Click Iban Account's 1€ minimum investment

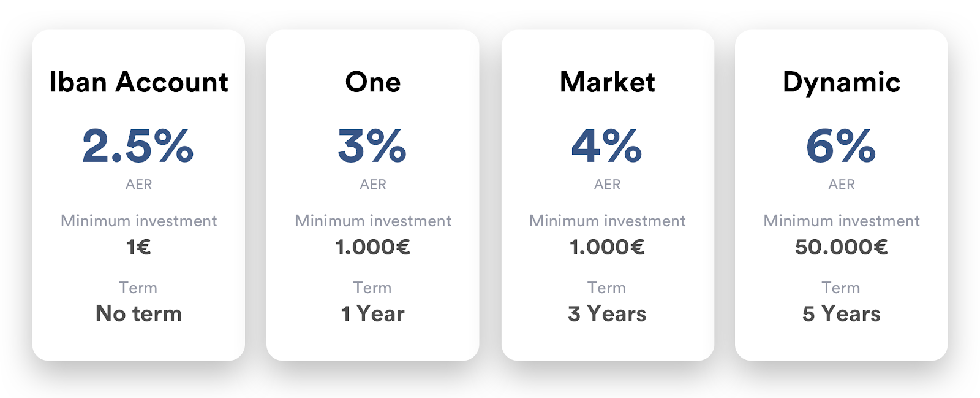point(138,247)
